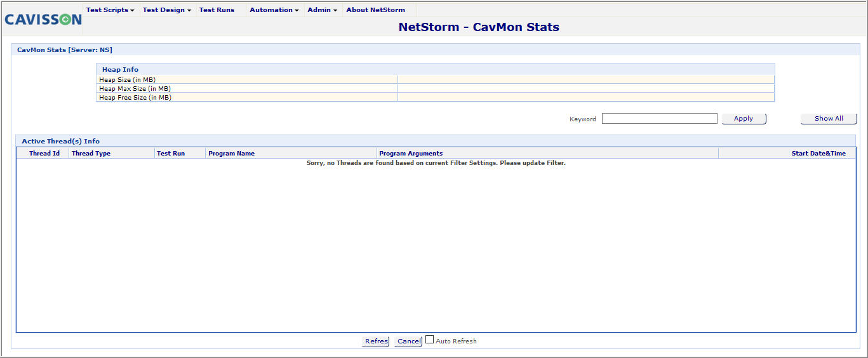Select the Heap Max Size (in MB) row

pyautogui.click(x=436, y=89)
